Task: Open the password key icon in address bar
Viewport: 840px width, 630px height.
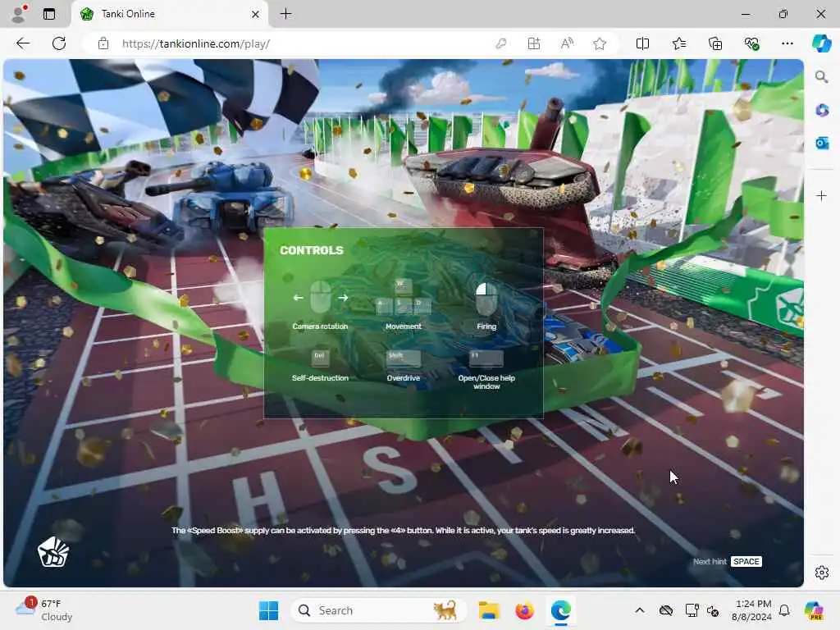Action: [x=501, y=43]
